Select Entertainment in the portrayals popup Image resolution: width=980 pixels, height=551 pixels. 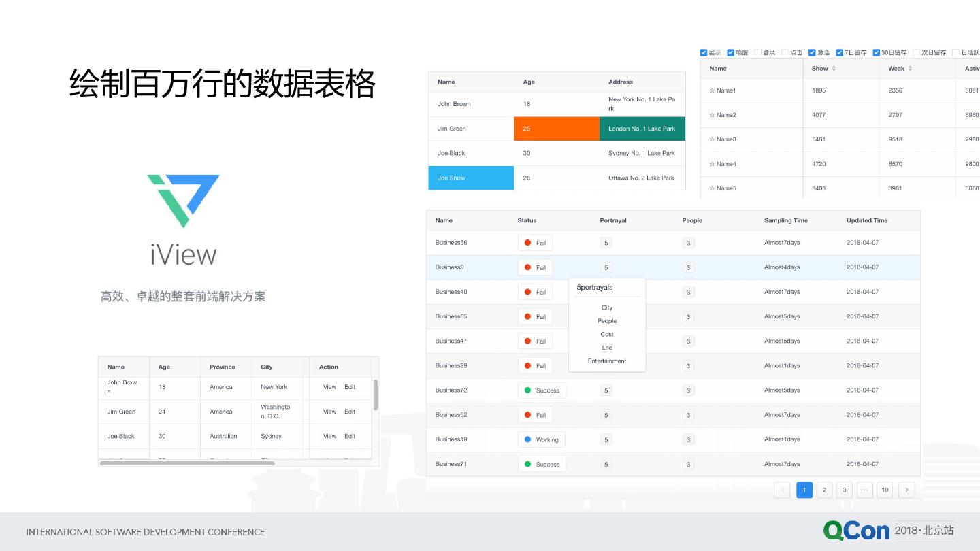point(607,361)
